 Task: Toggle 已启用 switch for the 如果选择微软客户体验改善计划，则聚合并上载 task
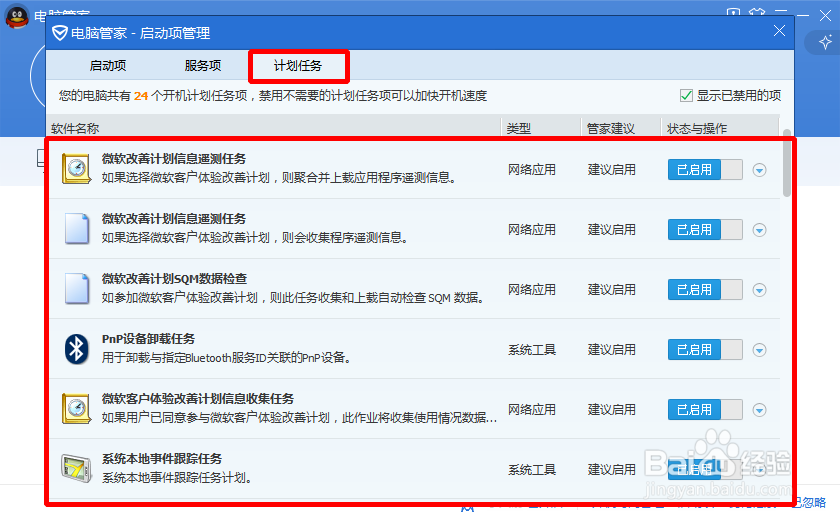705,170
